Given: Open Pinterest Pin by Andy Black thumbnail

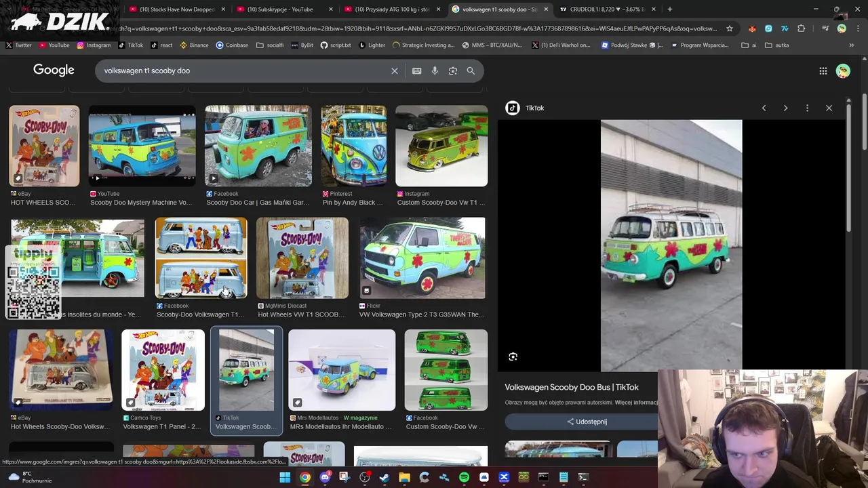Looking at the screenshot, I should [x=354, y=146].
